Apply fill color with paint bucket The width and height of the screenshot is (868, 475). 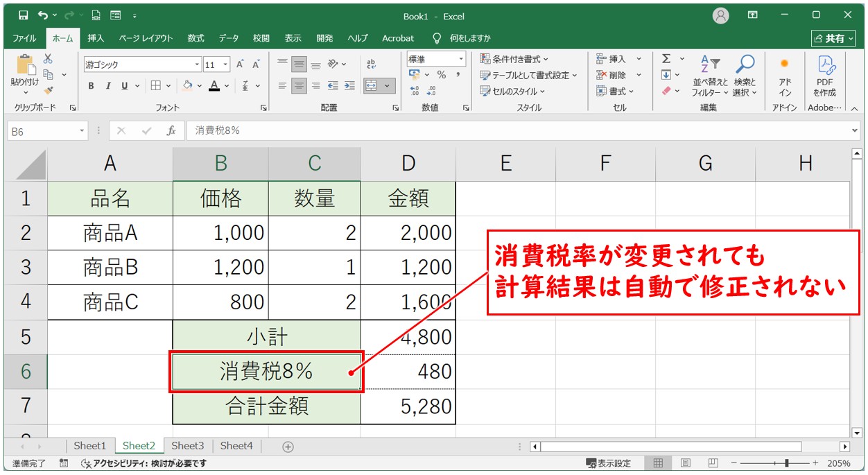(x=187, y=86)
